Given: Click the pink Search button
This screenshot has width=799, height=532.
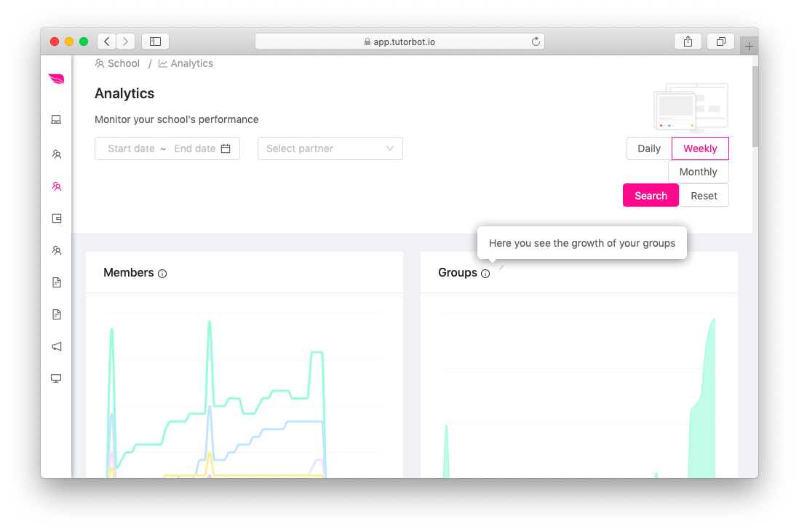Looking at the screenshot, I should [651, 196].
